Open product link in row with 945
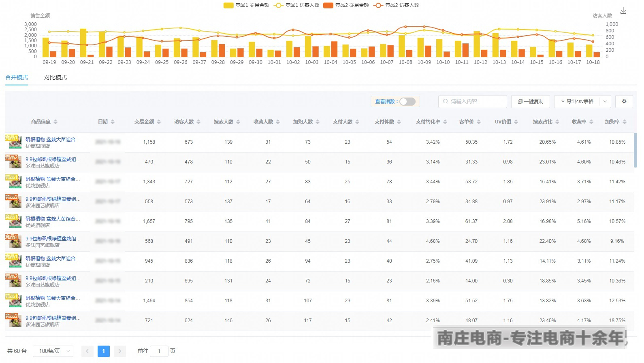The image size is (644, 363). pos(53,258)
